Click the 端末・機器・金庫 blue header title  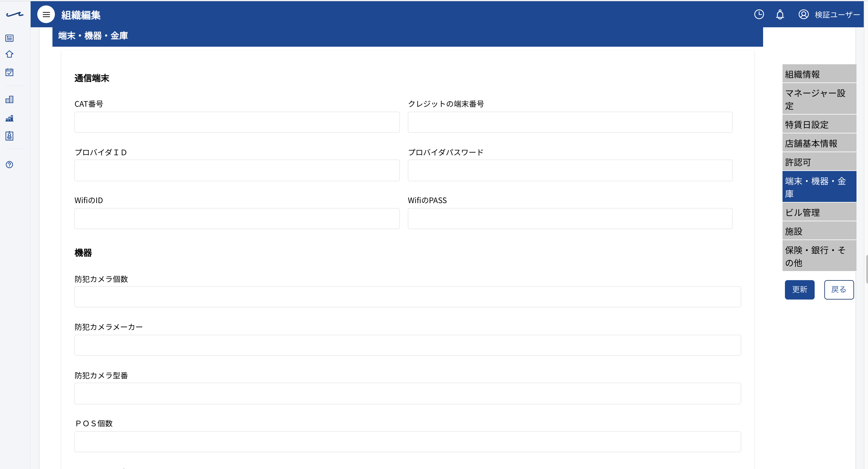(93, 36)
